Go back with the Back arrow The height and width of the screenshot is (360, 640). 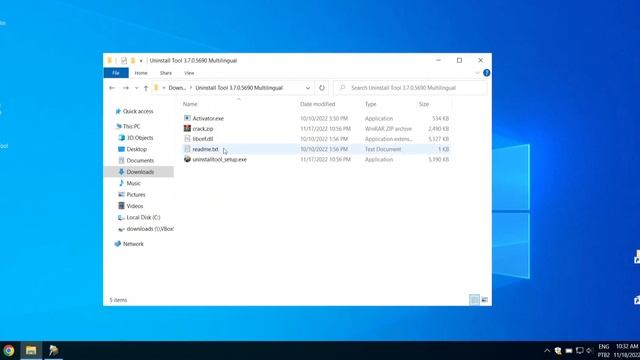click(x=112, y=88)
